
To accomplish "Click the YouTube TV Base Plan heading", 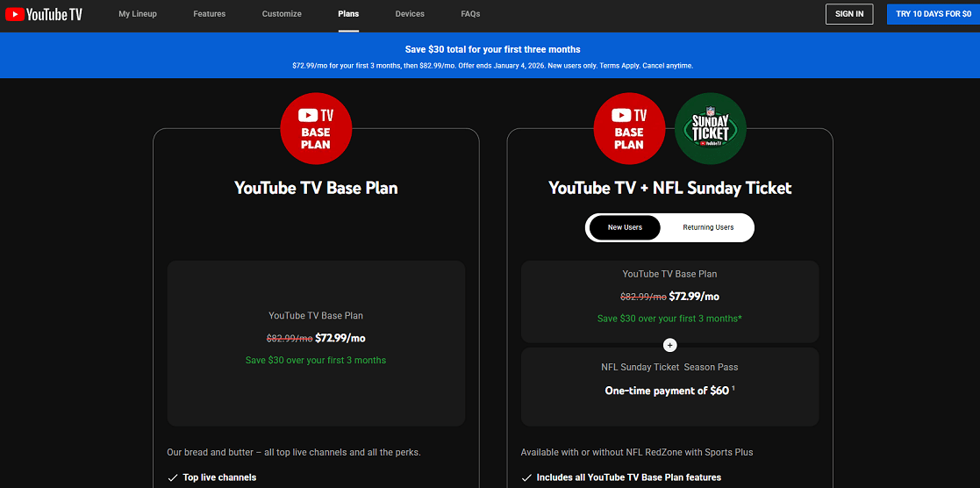I will [316, 188].
